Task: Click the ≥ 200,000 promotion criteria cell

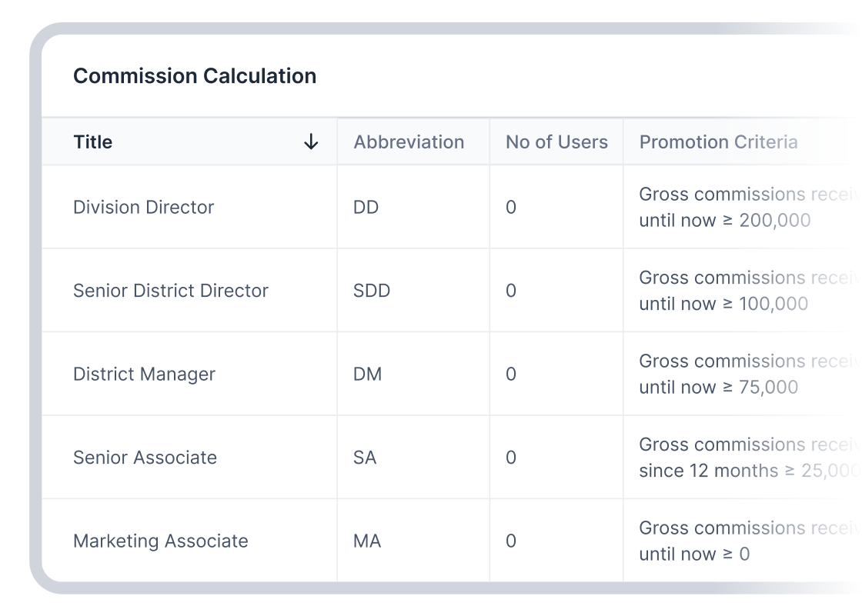Action: 724,208
